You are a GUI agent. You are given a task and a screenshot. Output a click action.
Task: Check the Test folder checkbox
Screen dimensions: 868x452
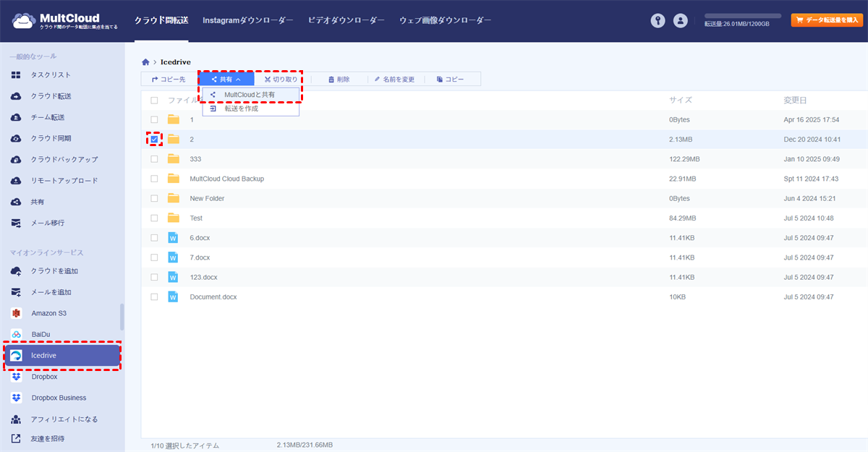[154, 218]
